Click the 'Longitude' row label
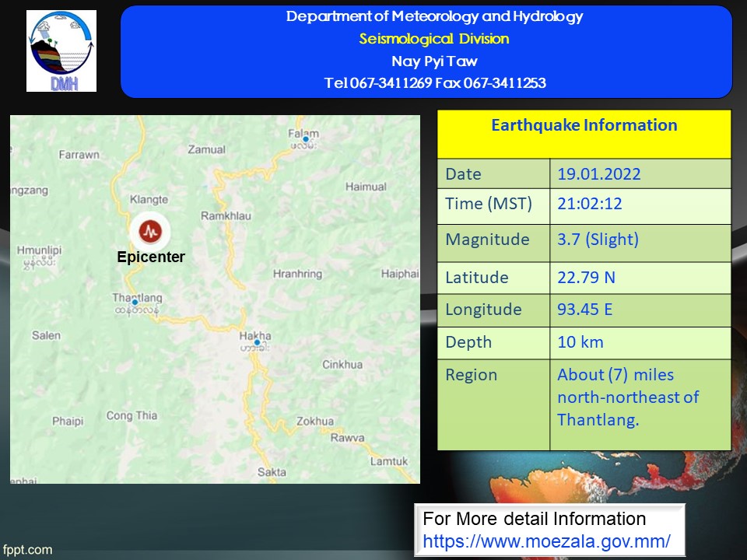Viewport: 747px width, 560px height. click(x=483, y=310)
